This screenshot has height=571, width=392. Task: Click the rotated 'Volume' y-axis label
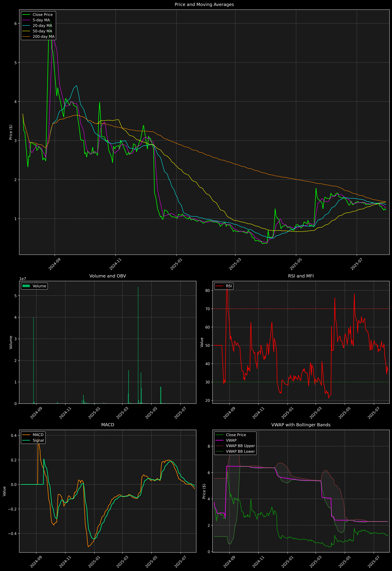(x=11, y=342)
